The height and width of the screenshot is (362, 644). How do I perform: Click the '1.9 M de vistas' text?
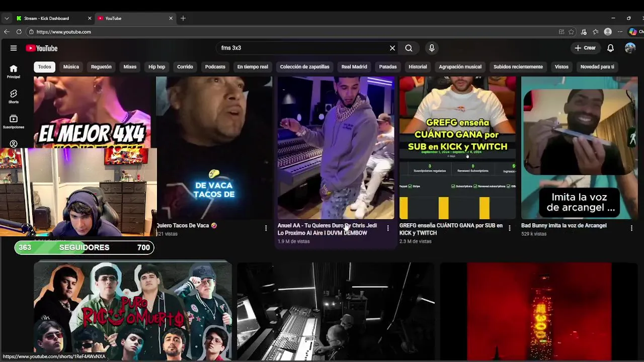point(293,241)
